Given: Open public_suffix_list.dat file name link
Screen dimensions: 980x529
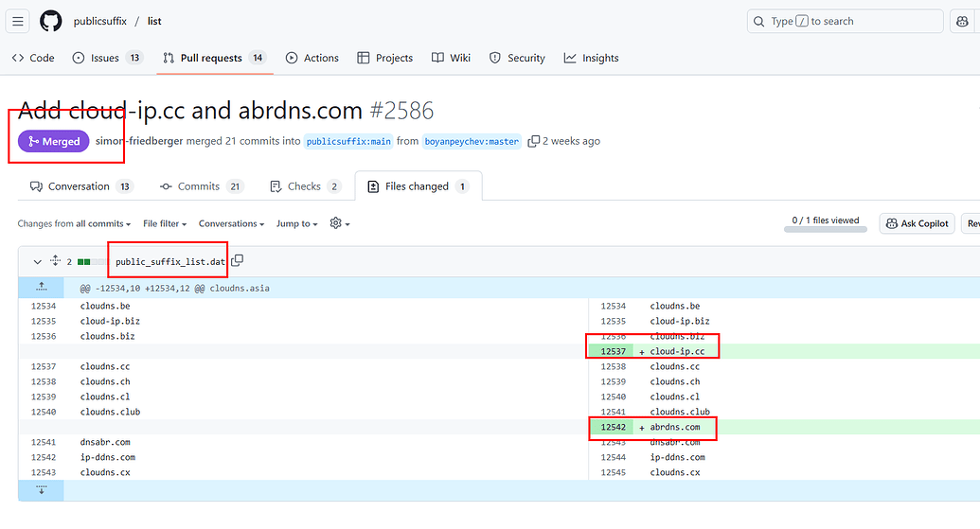Looking at the screenshot, I should (x=170, y=262).
